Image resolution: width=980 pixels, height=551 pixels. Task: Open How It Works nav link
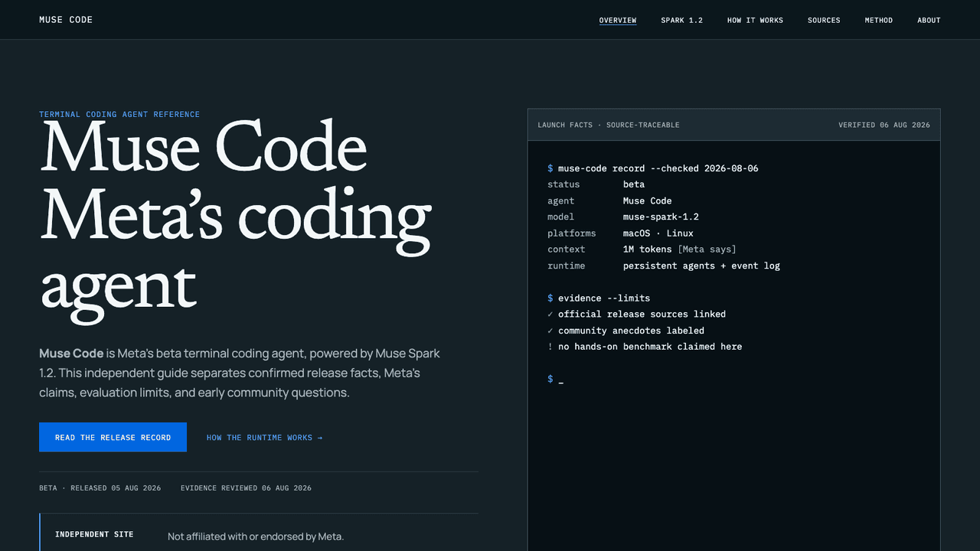pos(755,20)
